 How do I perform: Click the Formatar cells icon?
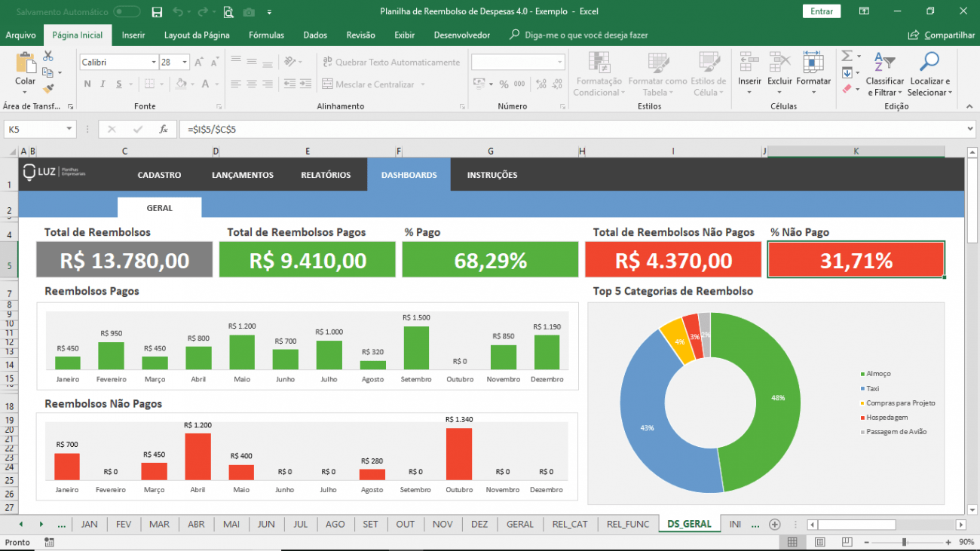tap(813, 62)
